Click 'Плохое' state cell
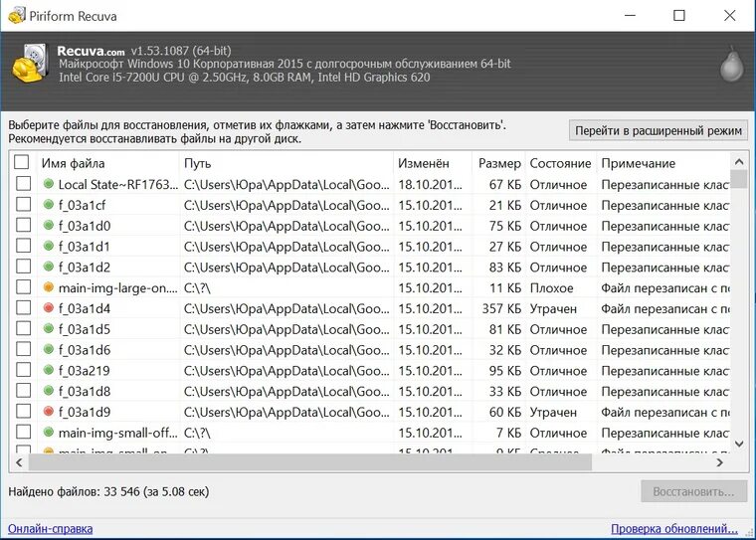The width and height of the screenshot is (756, 540). pyautogui.click(x=551, y=287)
